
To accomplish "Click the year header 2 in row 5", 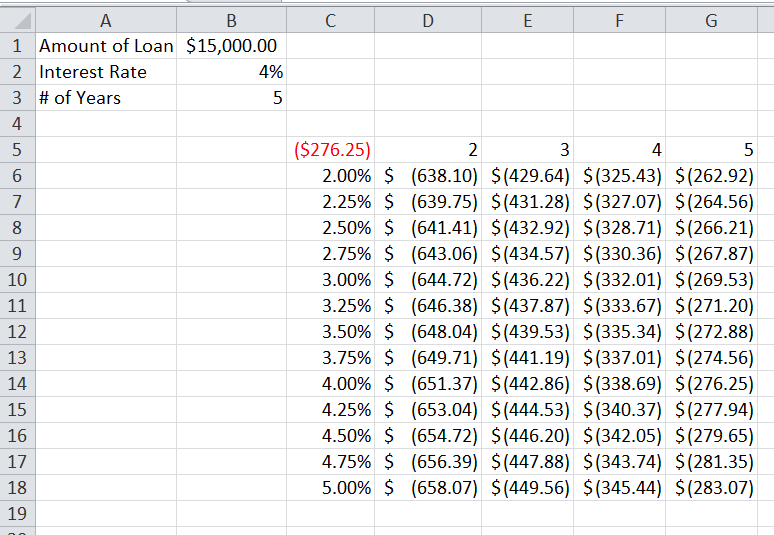I will coord(428,150).
